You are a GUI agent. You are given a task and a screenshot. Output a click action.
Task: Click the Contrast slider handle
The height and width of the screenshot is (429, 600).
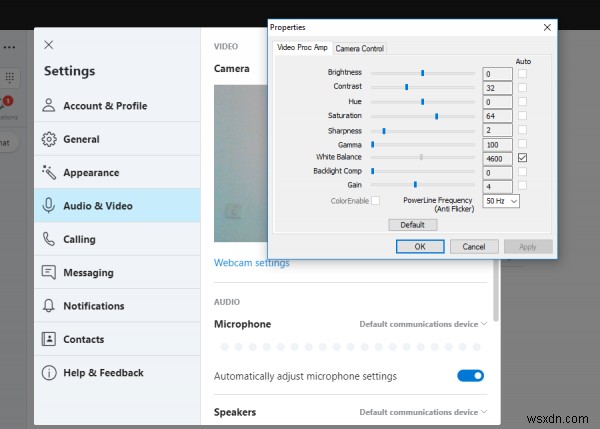(x=406, y=87)
